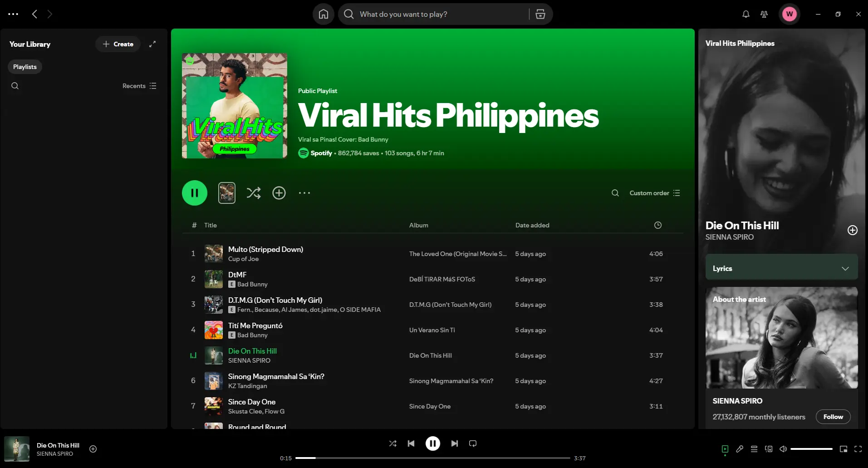Mute the volume speaker icon
Image resolution: width=868 pixels, height=468 pixels.
[x=783, y=449]
